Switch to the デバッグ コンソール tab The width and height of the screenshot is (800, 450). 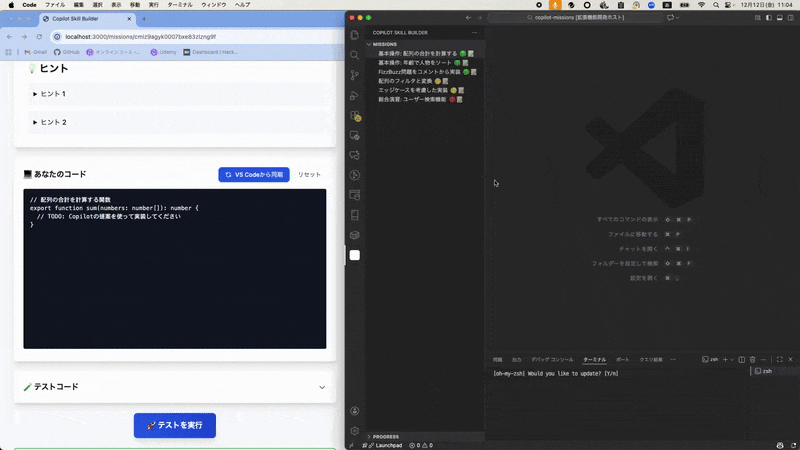coord(552,360)
